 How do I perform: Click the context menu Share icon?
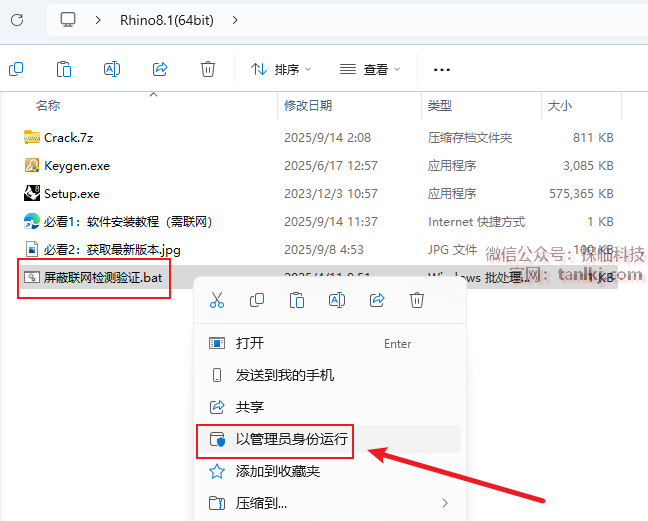pyautogui.click(x=377, y=300)
